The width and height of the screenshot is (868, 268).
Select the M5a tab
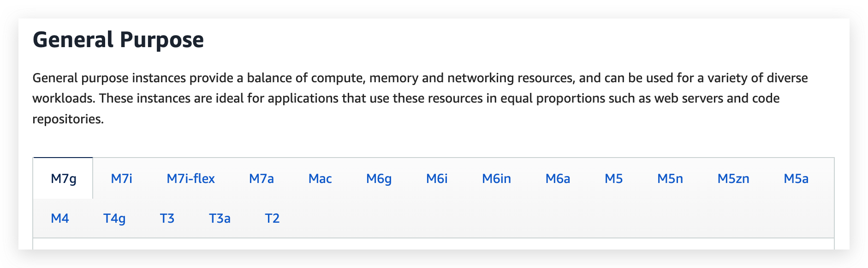pos(796,179)
